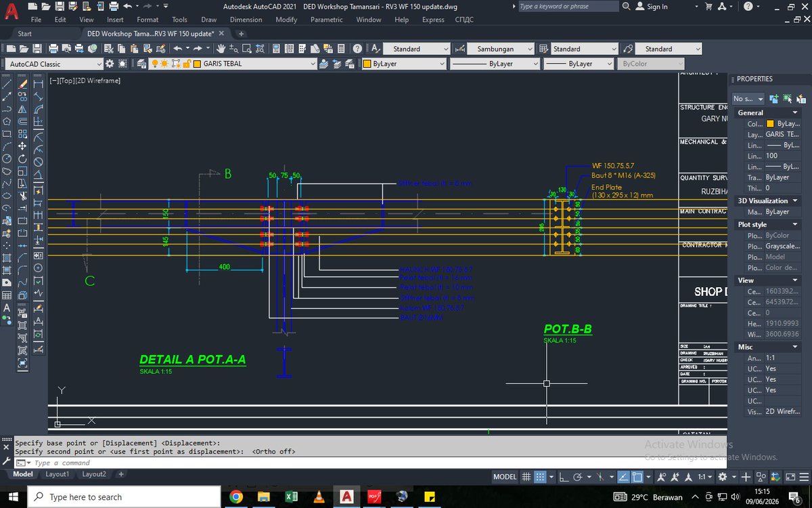Toggle the drawing grid display

(526, 477)
